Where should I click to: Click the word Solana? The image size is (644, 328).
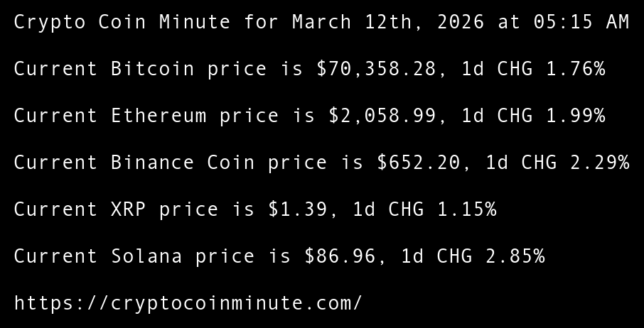click(x=146, y=256)
